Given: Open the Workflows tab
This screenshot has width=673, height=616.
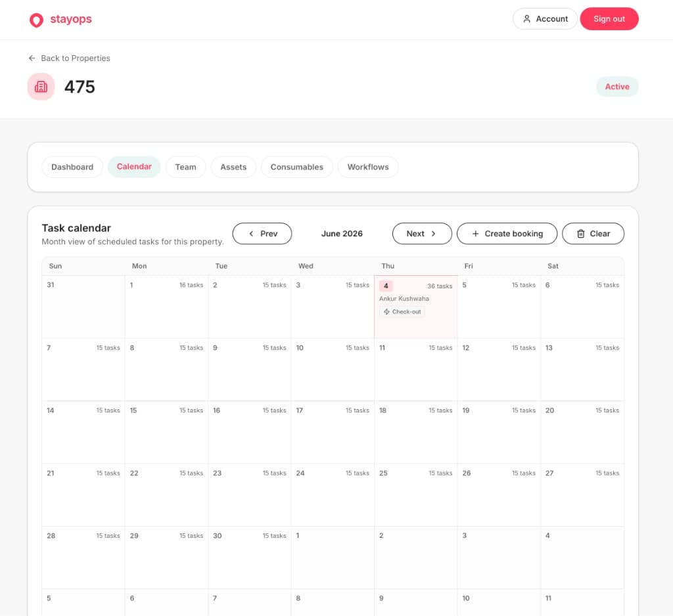Looking at the screenshot, I should 368,167.
